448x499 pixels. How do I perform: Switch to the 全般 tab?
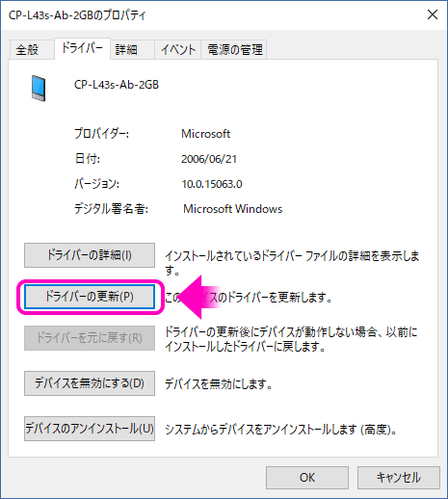click(28, 50)
